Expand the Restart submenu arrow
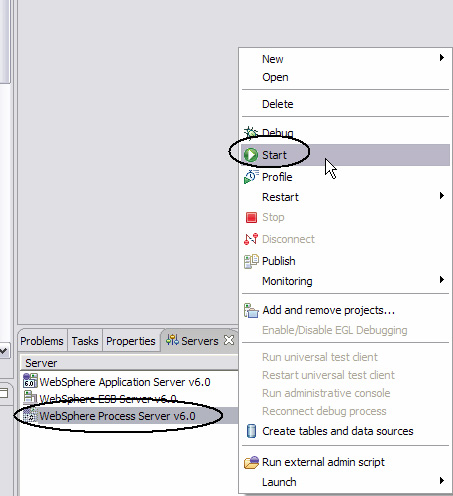453x496 pixels. pyautogui.click(x=442, y=196)
